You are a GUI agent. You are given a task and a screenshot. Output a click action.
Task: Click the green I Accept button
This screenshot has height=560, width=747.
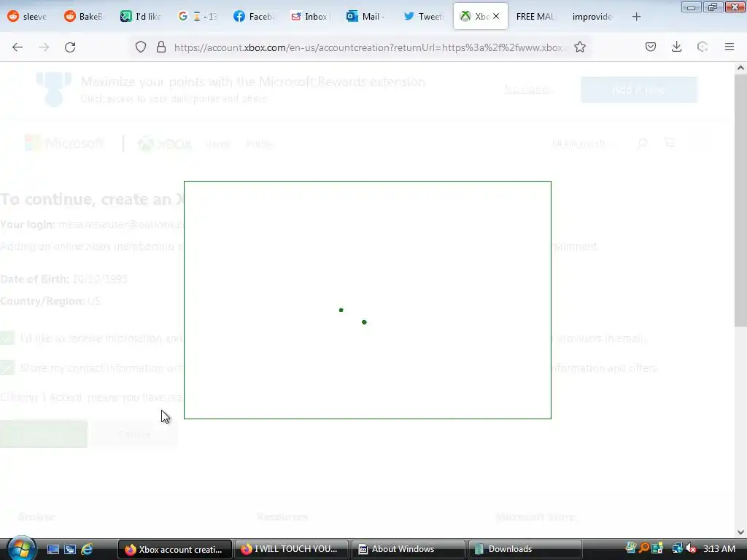tap(43, 434)
